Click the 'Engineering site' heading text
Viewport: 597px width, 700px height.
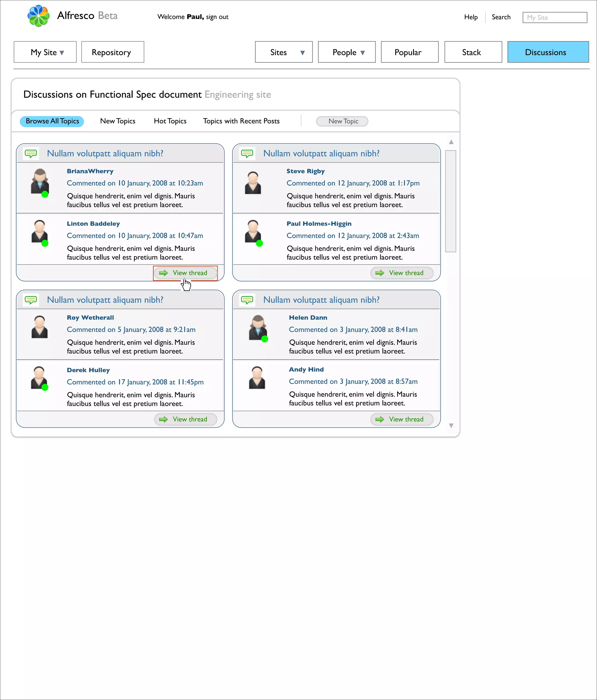point(238,94)
